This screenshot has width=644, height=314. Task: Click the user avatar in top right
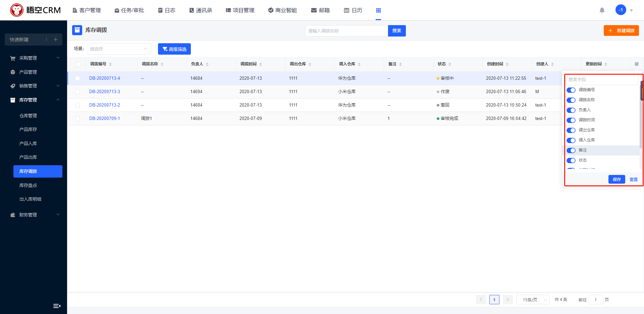[x=621, y=10]
